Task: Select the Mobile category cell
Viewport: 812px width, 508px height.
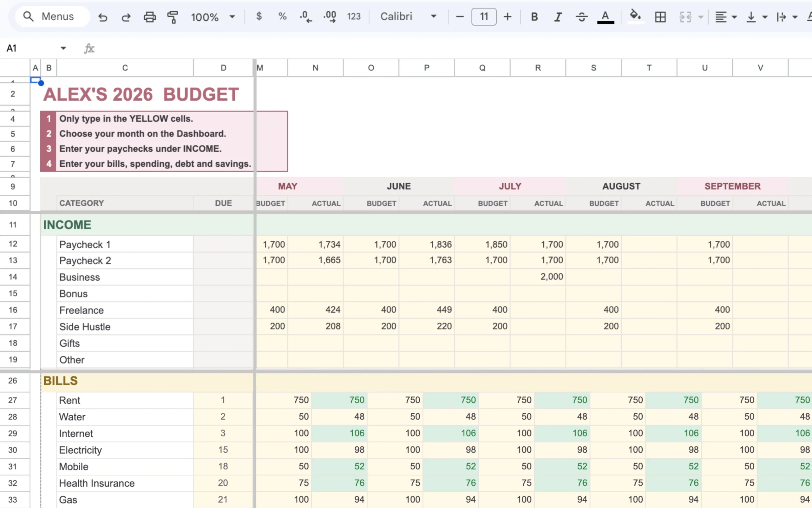Action: [125, 466]
